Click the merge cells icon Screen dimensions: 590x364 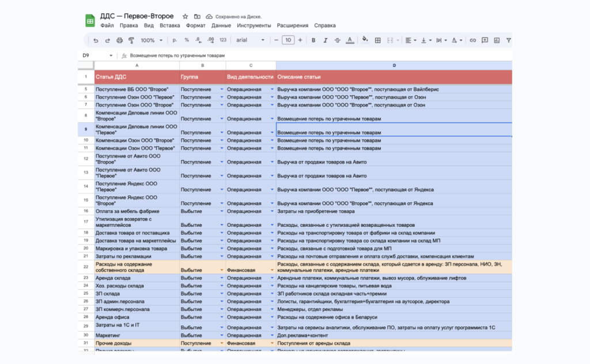coord(390,40)
